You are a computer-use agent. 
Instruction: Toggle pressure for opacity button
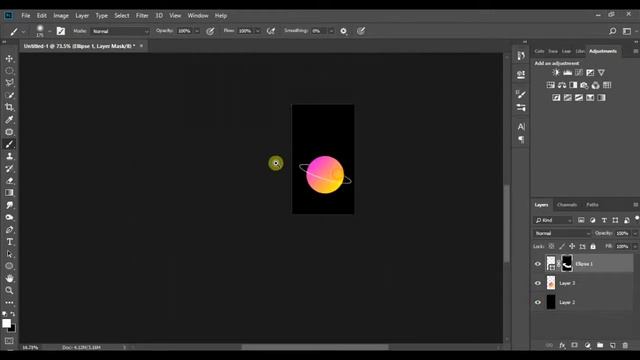click(210, 31)
